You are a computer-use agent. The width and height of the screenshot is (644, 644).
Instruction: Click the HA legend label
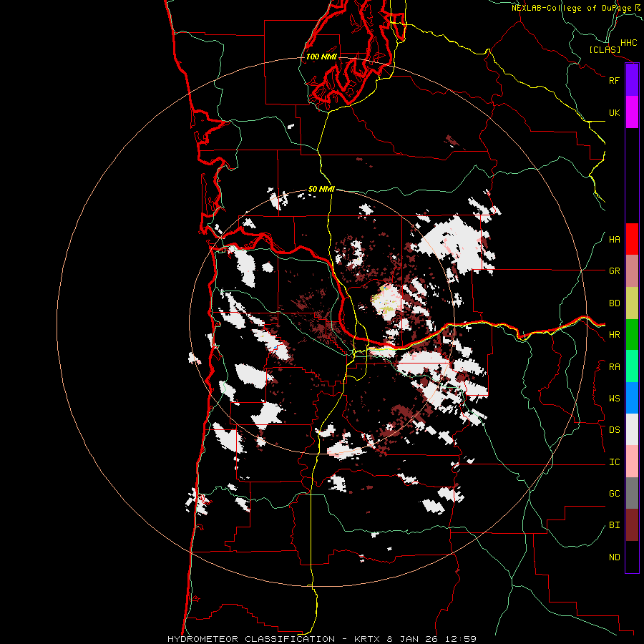614,240
